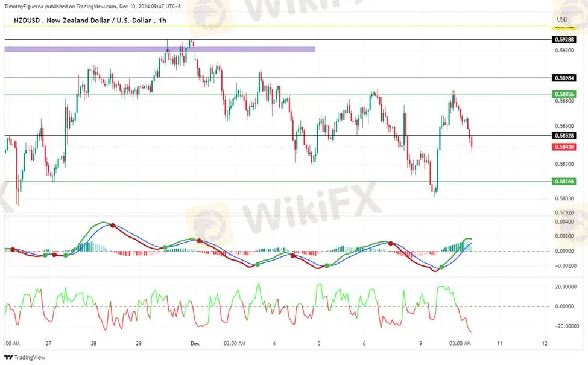
Task: Select the 0.58984 black price label
Action: [564, 78]
